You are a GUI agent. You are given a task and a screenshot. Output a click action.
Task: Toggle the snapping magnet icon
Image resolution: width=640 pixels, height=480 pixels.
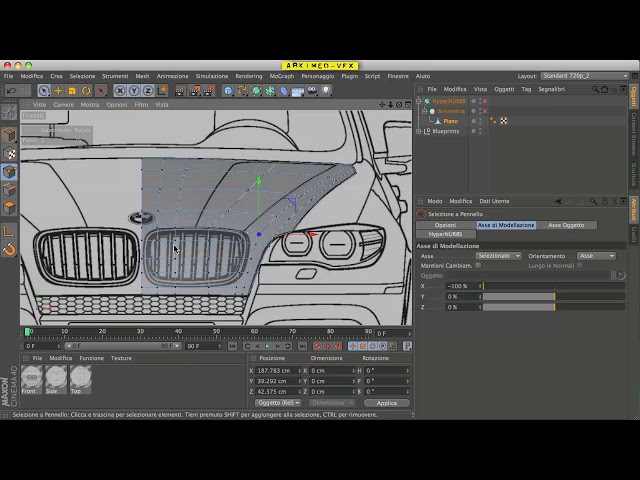pos(9,249)
